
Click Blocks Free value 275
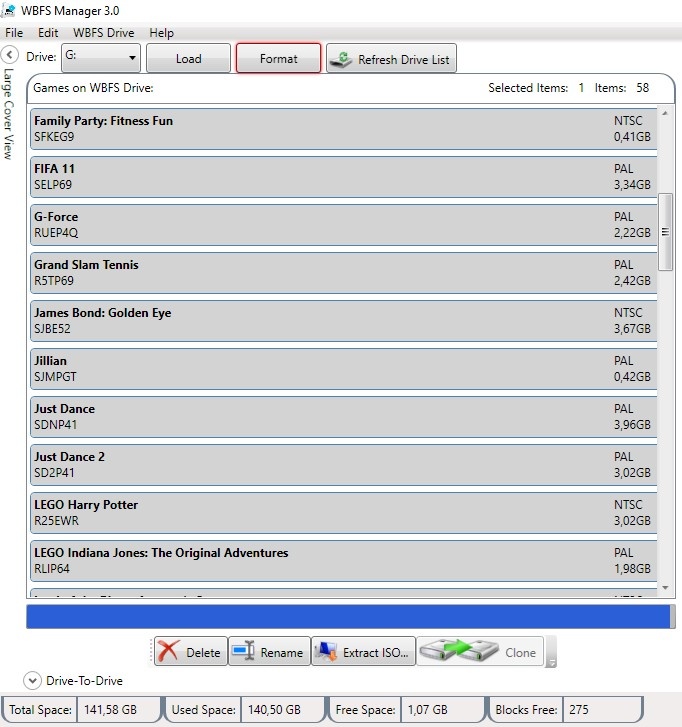coord(579,709)
